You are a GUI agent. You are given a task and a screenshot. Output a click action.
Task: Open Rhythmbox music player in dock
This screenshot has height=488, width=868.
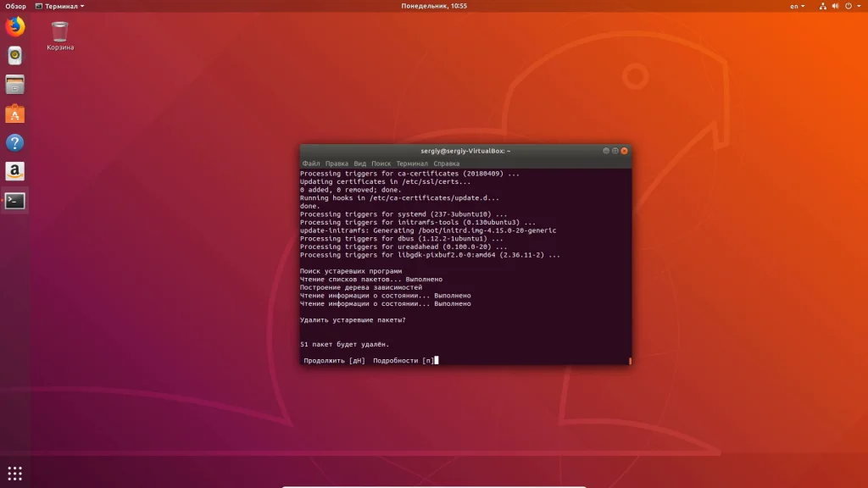coord(14,56)
